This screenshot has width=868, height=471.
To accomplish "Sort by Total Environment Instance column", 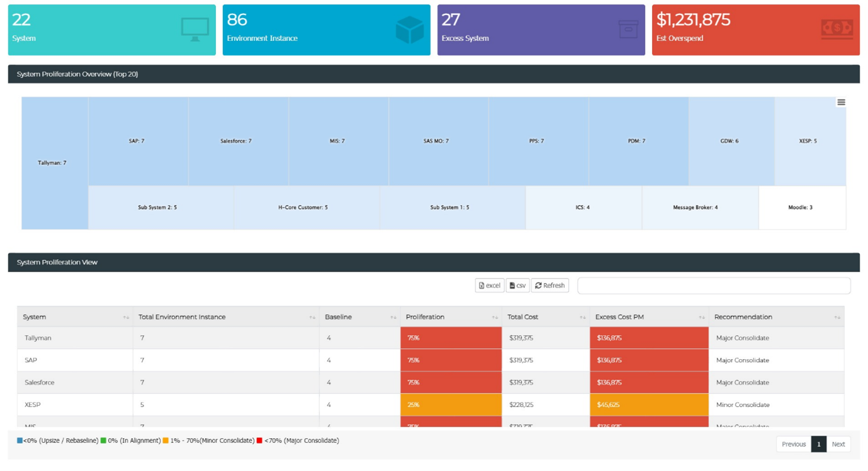I will click(226, 317).
